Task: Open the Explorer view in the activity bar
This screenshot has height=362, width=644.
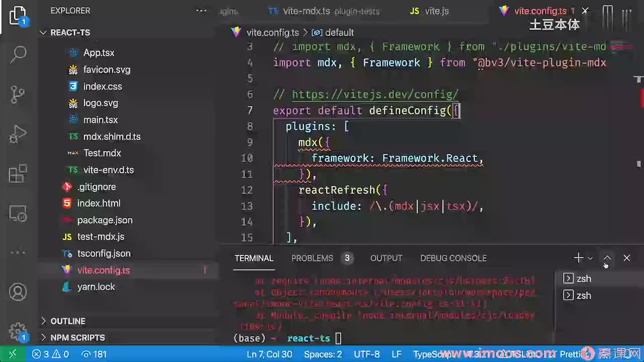Action: (x=18, y=16)
